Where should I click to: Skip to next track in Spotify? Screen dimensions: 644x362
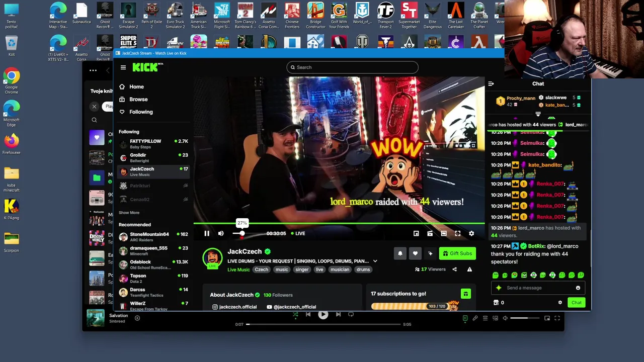click(338, 315)
